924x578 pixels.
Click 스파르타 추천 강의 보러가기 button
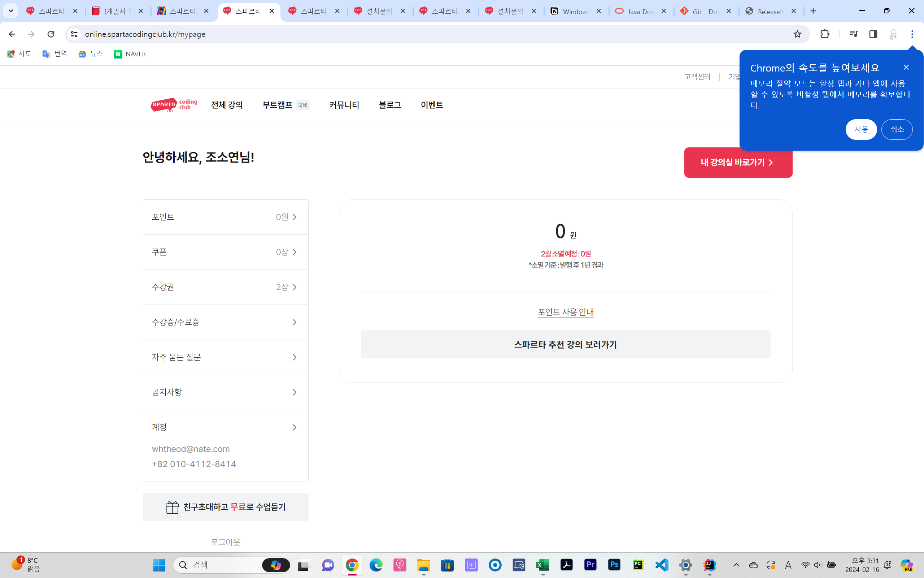566,344
